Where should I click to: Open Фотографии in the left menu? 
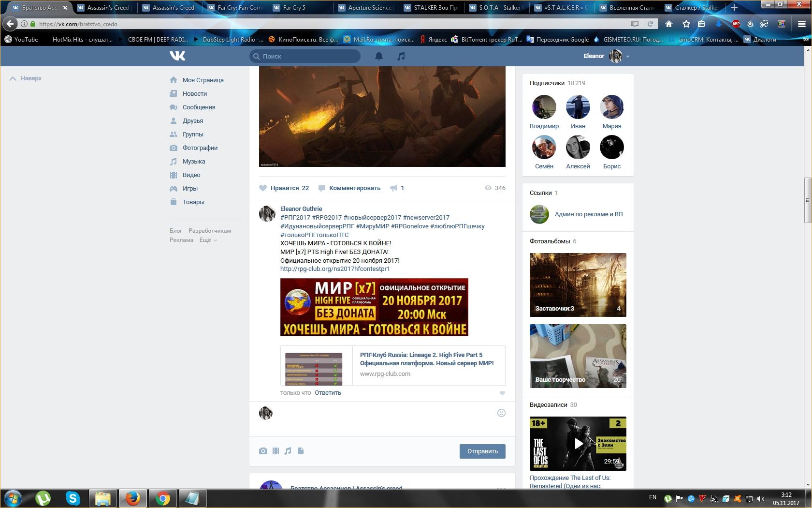tap(194, 148)
